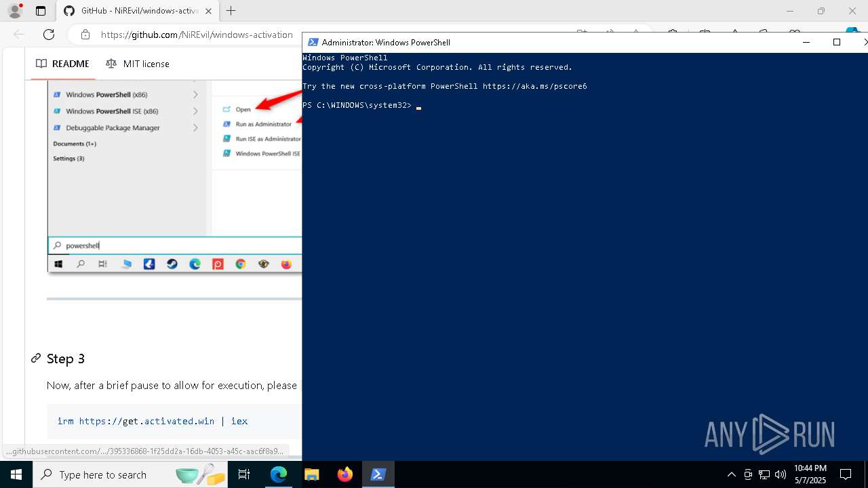Click the 'Try the new cross-platform PowerShell' line
The height and width of the screenshot is (488, 868).
[x=445, y=86]
